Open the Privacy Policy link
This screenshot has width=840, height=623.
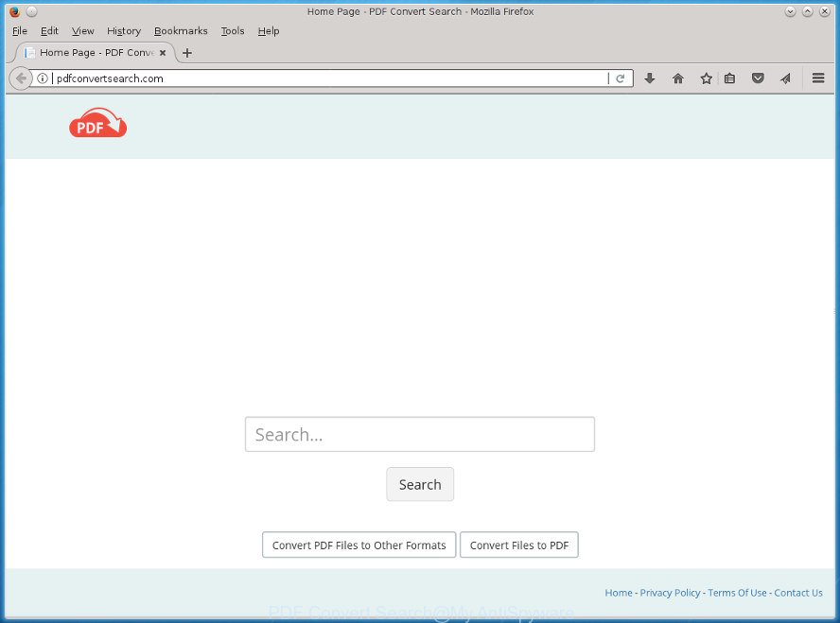pos(670,593)
